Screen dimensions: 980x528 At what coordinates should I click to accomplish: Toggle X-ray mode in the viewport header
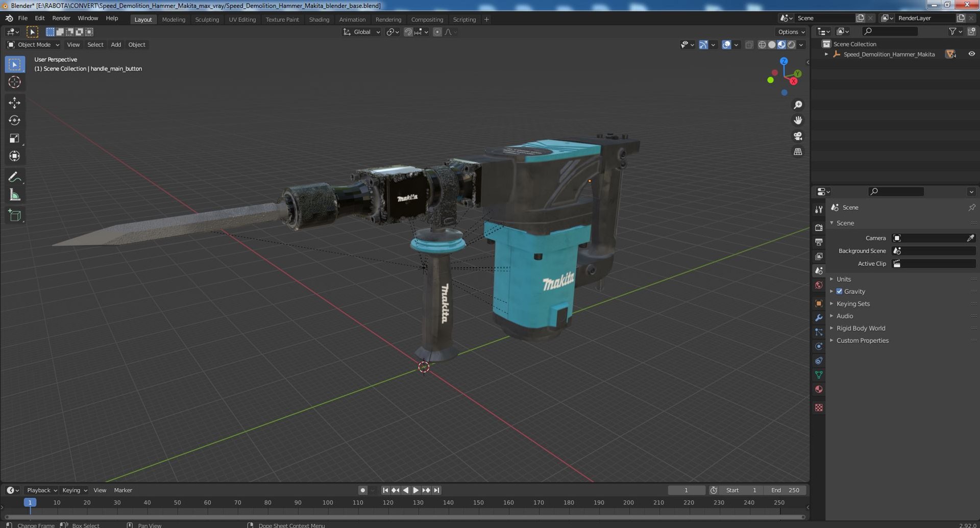(x=749, y=45)
